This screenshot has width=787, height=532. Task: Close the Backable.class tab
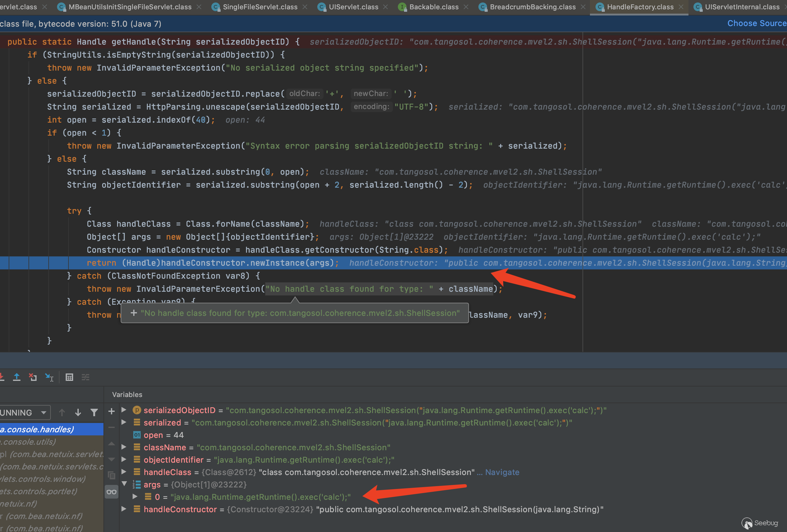click(x=466, y=7)
